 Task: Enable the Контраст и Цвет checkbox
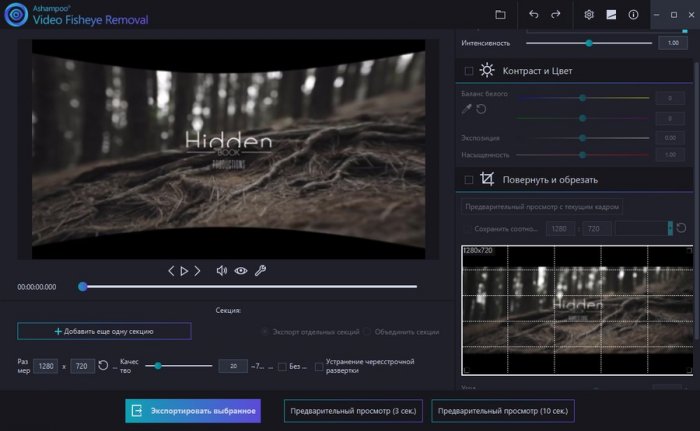click(x=468, y=71)
